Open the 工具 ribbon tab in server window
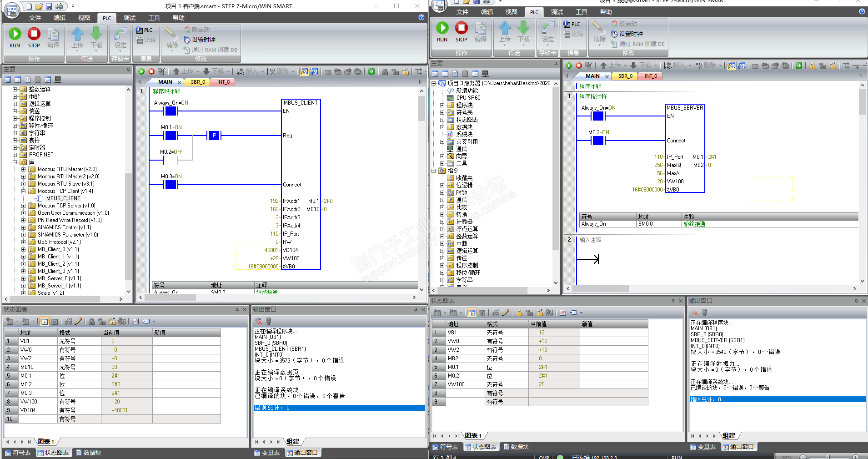Screen dimensions: 868x459 (x=582, y=12)
